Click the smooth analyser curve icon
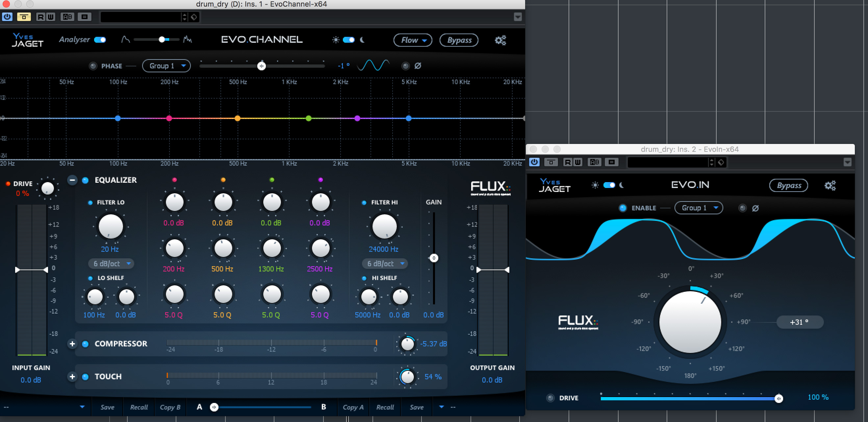Viewport: 868px width, 422px height. [x=125, y=40]
